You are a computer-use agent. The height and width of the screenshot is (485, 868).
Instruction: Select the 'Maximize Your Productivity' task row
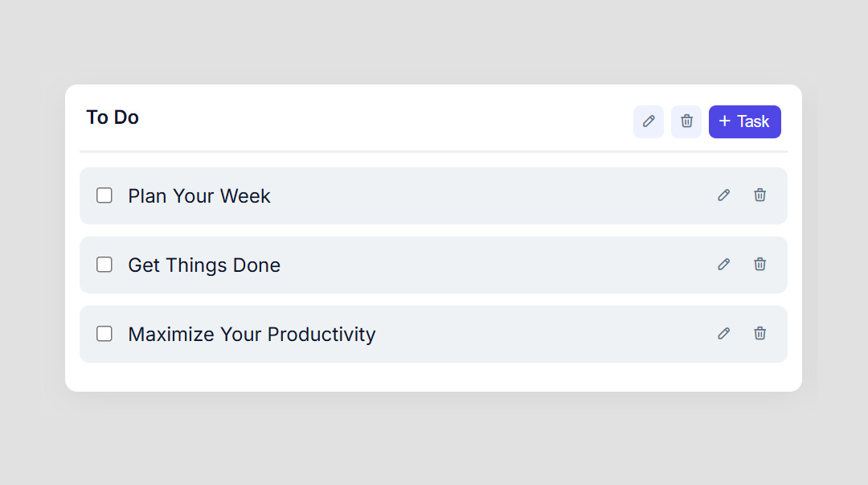tap(252, 334)
